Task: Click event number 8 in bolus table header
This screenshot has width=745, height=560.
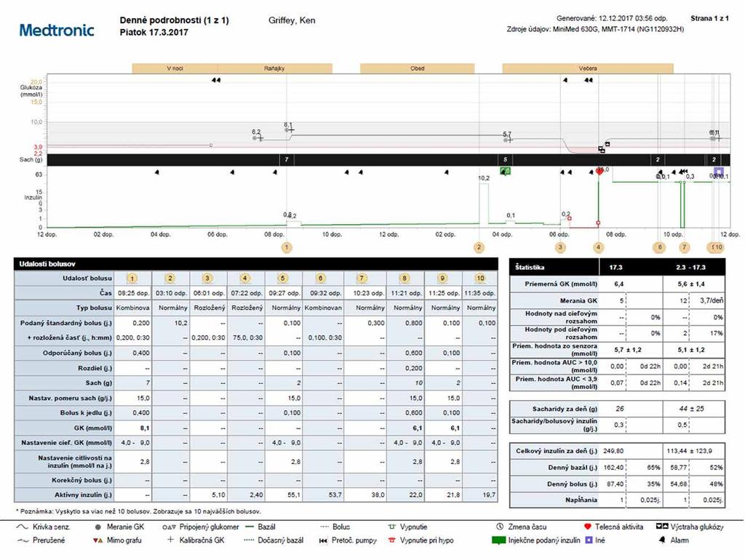Action: 405,279
